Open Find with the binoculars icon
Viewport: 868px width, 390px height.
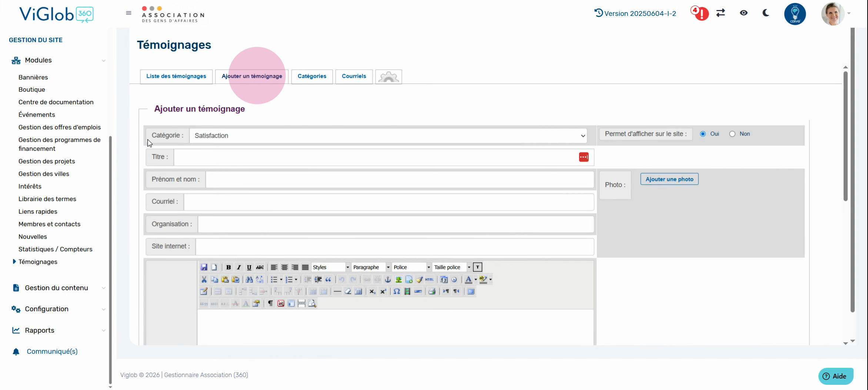pyautogui.click(x=249, y=279)
